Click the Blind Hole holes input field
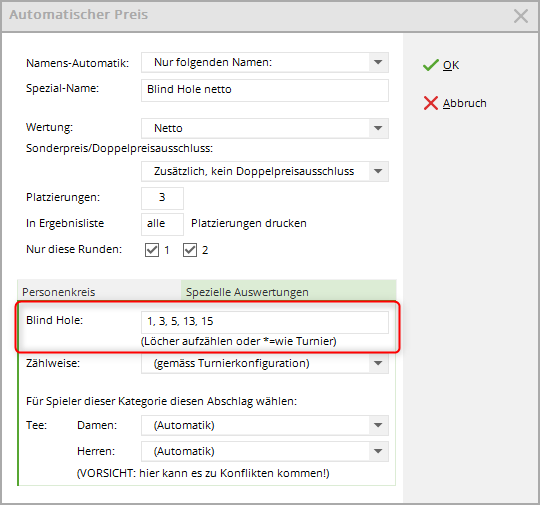Image resolution: width=540 pixels, height=505 pixels. pyautogui.click(x=265, y=322)
